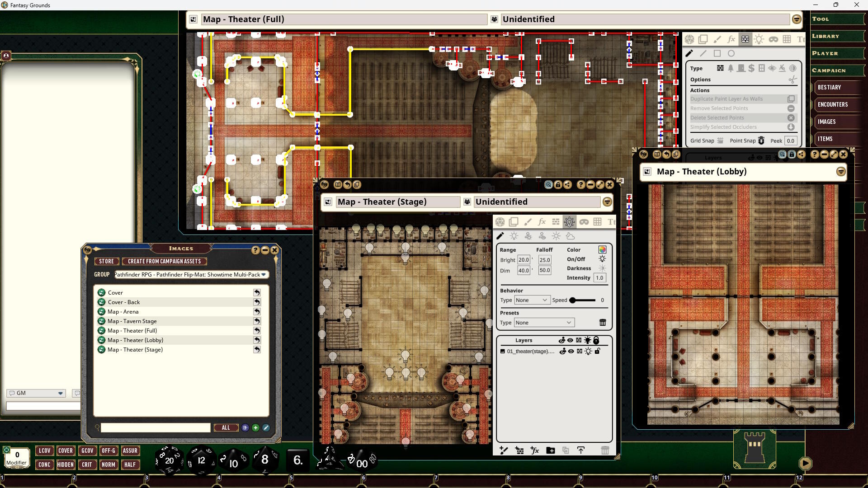The image size is (868, 488).
Task: Click the edit pencil icon in Images window
Action: click(x=266, y=427)
